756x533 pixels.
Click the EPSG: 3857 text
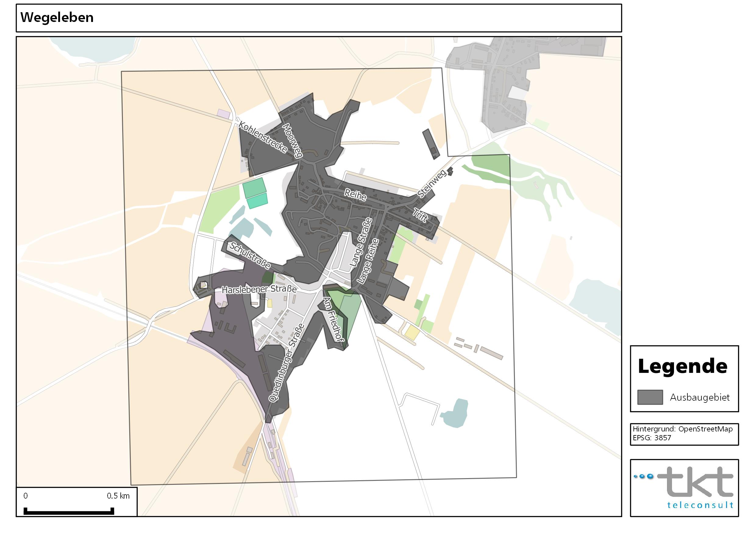pos(652,438)
